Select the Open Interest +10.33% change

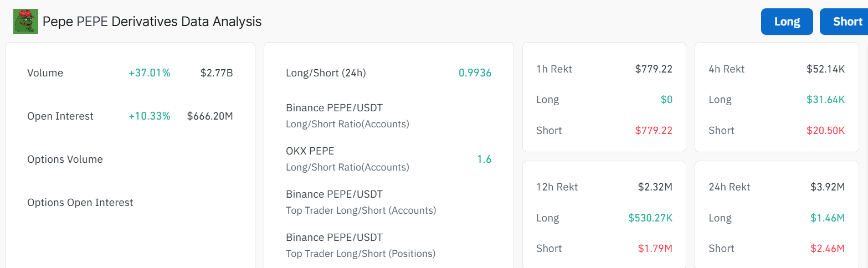coord(150,116)
